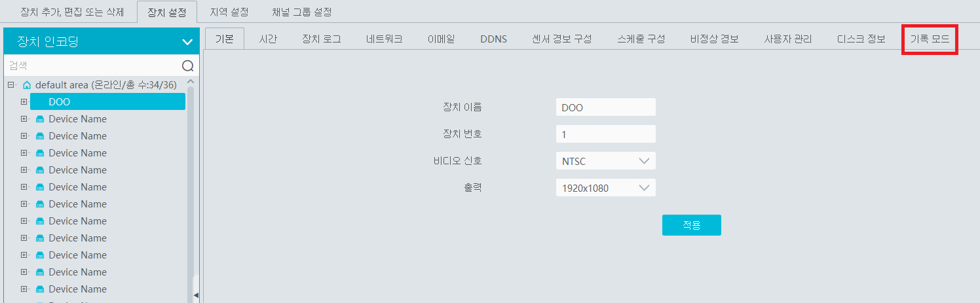Image resolution: width=980 pixels, height=303 pixels.
Task: Click the home icon beside default area
Action: pos(27,85)
